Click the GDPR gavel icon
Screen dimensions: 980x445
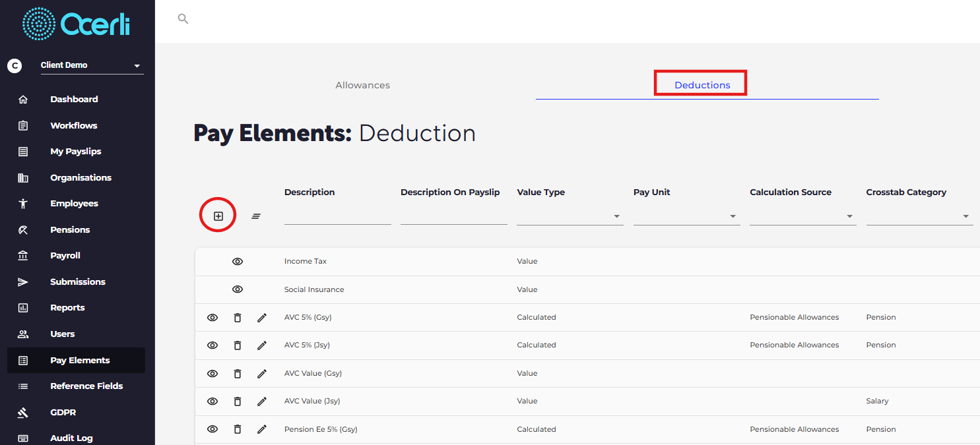pos(23,413)
